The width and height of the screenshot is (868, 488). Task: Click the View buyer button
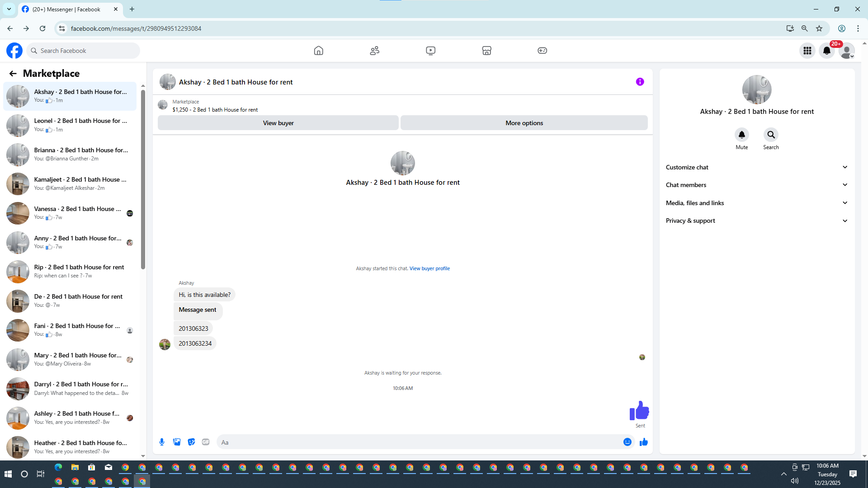(278, 123)
